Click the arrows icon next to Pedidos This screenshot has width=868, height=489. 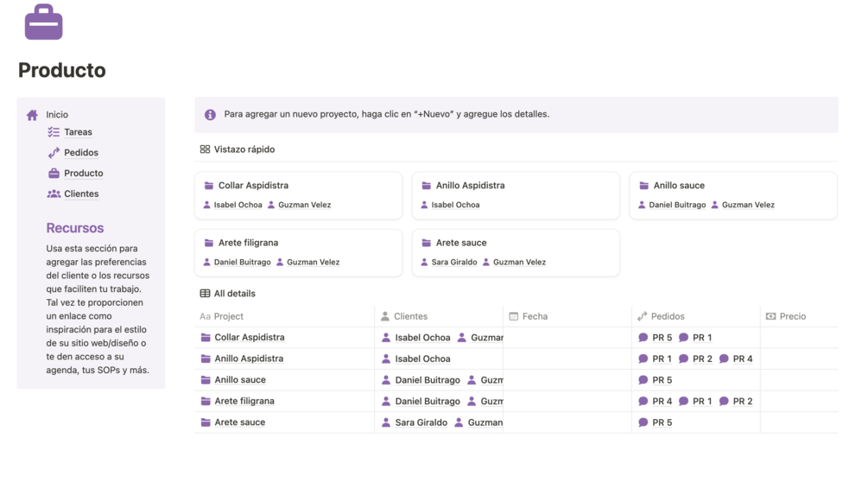pos(54,153)
